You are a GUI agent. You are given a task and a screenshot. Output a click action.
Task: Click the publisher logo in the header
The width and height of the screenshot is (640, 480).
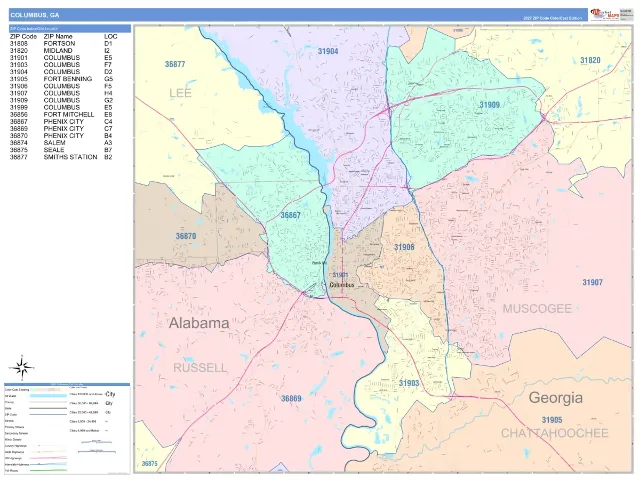tap(605, 14)
